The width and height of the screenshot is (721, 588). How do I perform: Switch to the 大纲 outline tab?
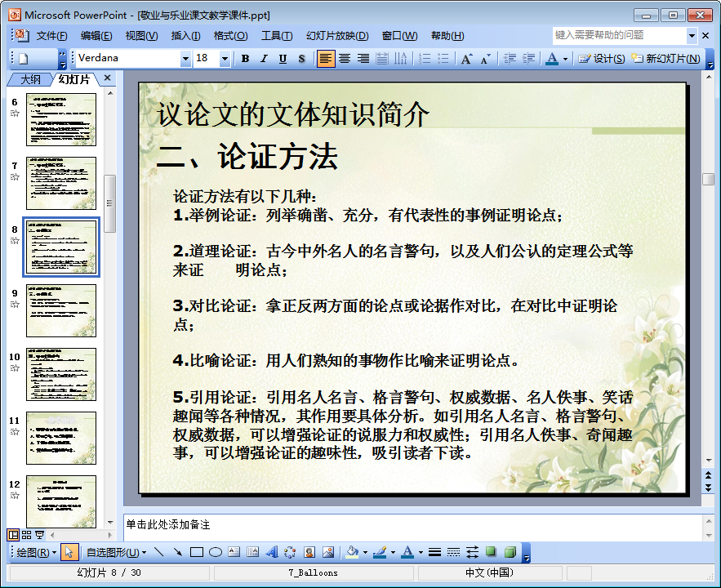30,79
